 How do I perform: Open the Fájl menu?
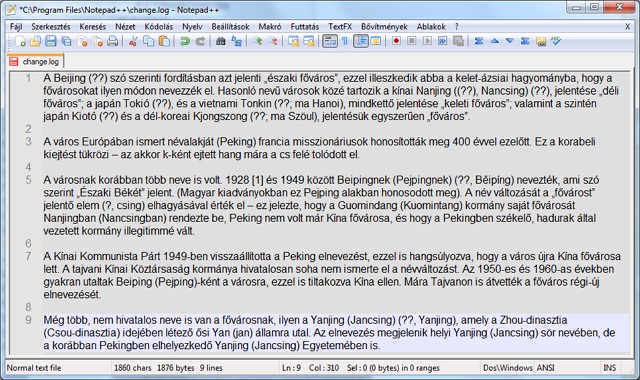point(16,27)
